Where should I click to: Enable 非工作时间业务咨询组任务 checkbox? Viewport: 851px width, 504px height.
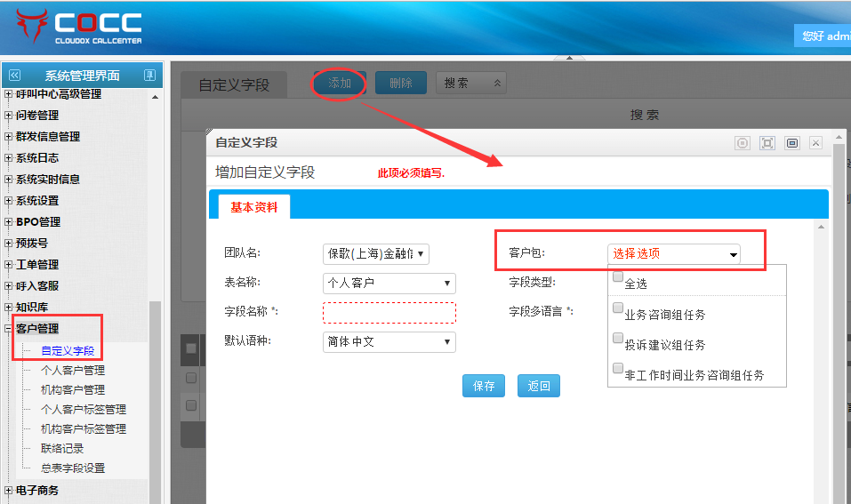pyautogui.click(x=618, y=368)
